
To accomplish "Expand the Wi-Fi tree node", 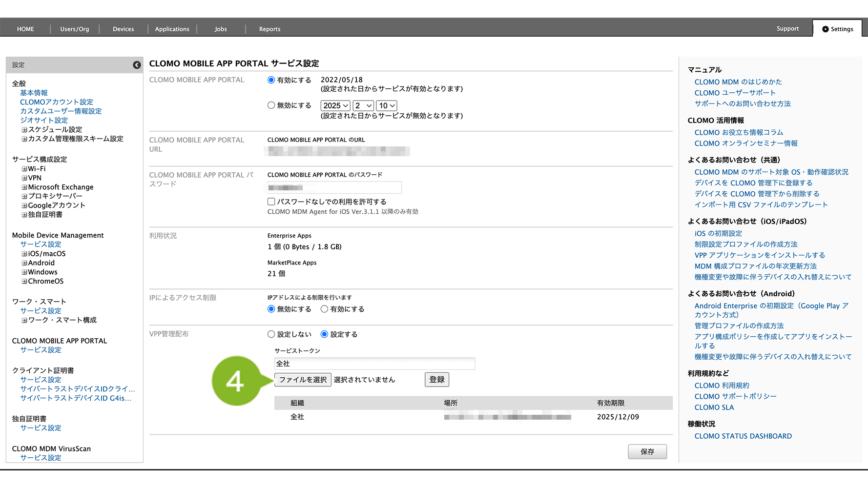I will pyautogui.click(x=24, y=169).
